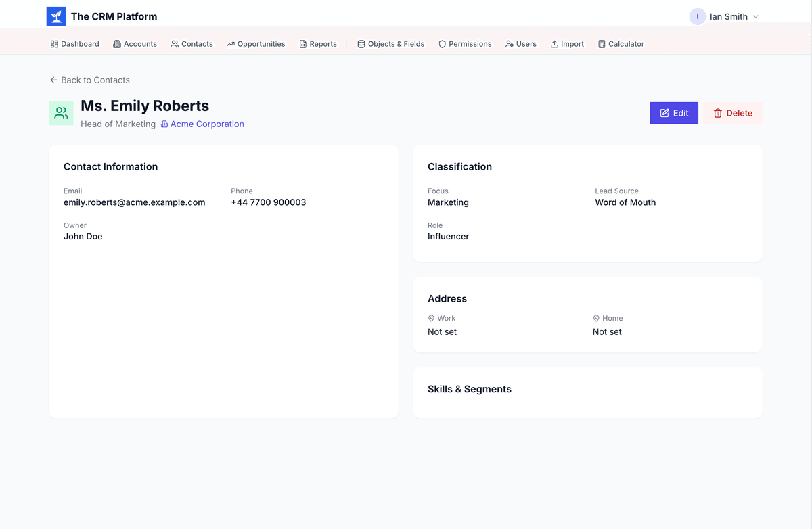The image size is (812, 529).
Task: Click the trash icon on Delete button
Action: pyautogui.click(x=717, y=113)
